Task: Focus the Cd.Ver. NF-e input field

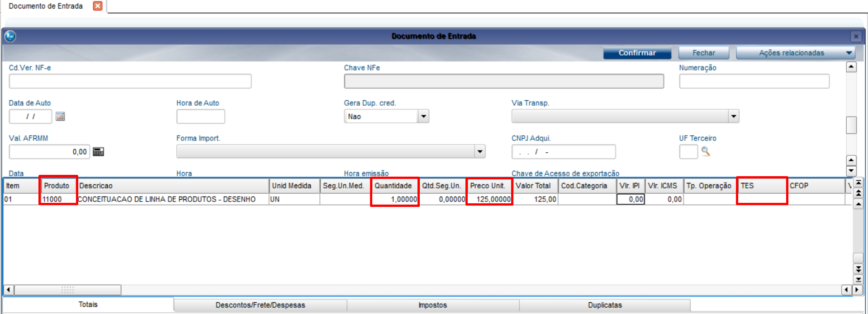Action: coord(130,81)
